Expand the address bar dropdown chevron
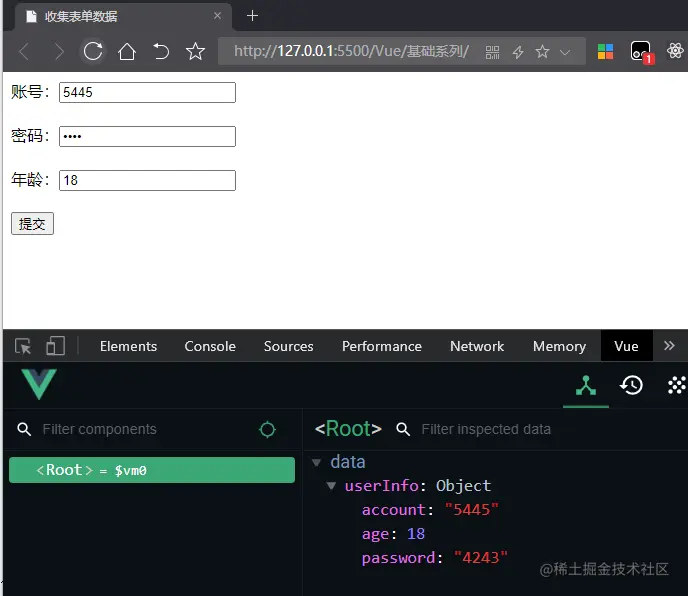 click(565, 53)
